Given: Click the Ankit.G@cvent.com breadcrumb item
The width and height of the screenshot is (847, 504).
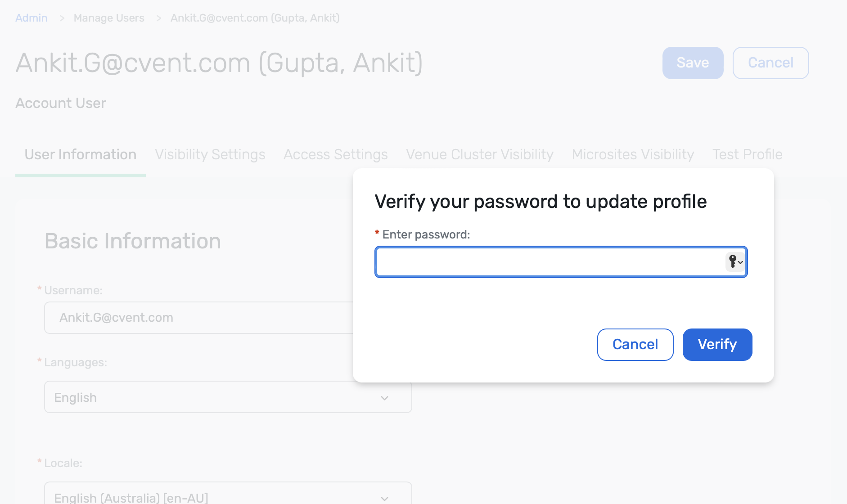Looking at the screenshot, I should tap(255, 18).
